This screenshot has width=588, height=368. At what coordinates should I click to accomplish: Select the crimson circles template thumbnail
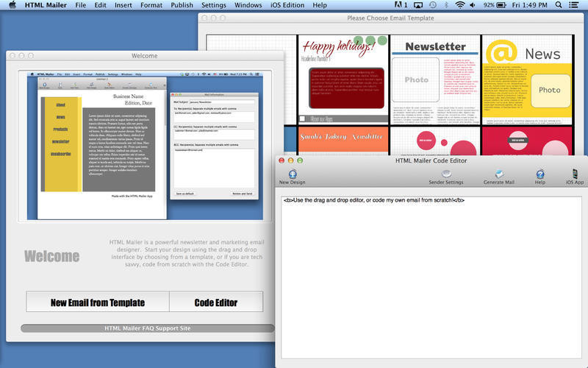[527, 141]
